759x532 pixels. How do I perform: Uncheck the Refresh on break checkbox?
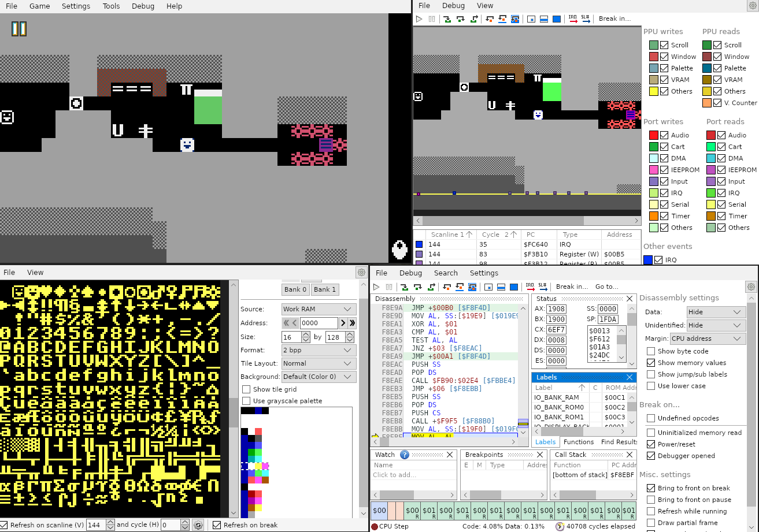coord(217,525)
